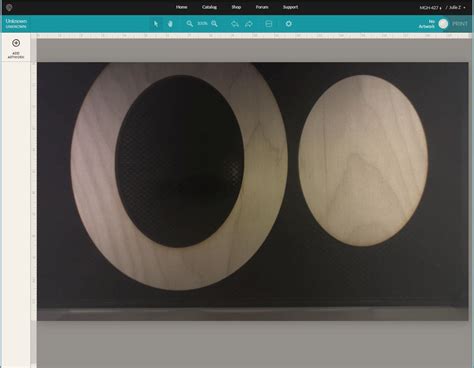
Task: Select the hand pan tool
Action: tap(170, 24)
